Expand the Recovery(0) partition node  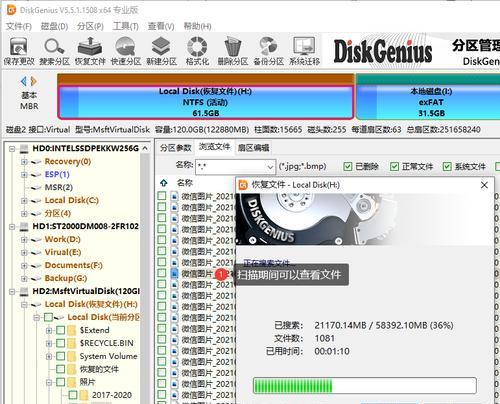pyautogui.click(x=24, y=162)
